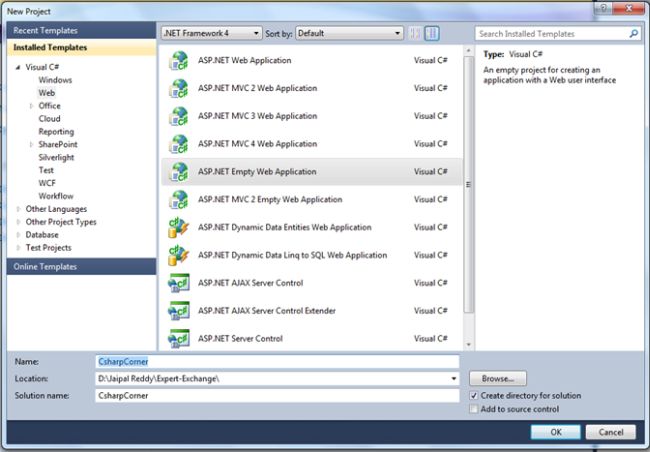Open the .NET Framework 4 dropdown
Image resolution: width=650 pixels, height=452 pixels.
point(211,33)
